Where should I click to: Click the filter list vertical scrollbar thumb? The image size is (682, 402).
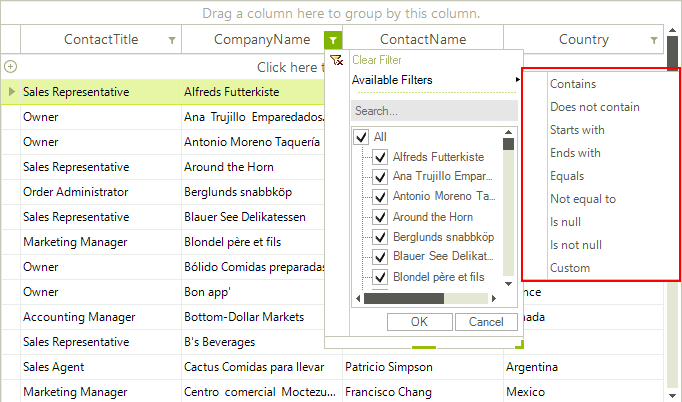pos(508,144)
